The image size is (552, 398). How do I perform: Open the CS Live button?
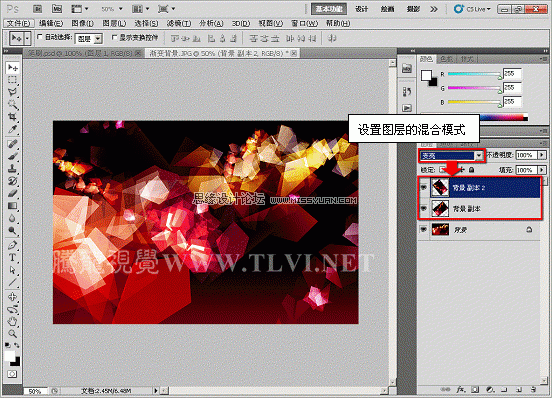(473, 9)
